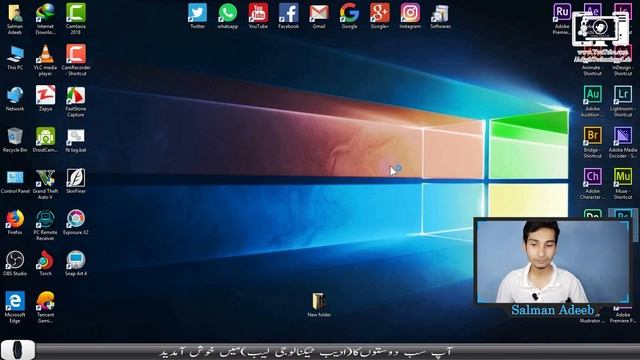Select the SkinFiner icon
Screen dimensions: 640x360
(76, 178)
